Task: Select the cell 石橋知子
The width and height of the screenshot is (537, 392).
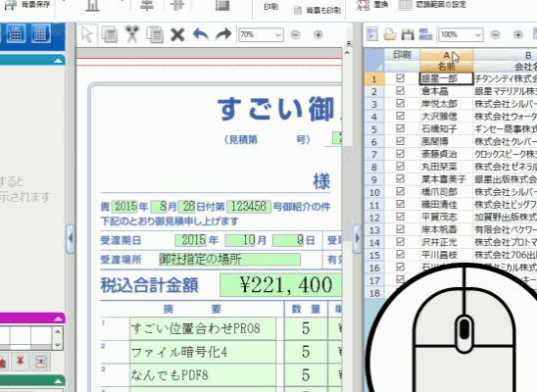Action: (x=447, y=128)
